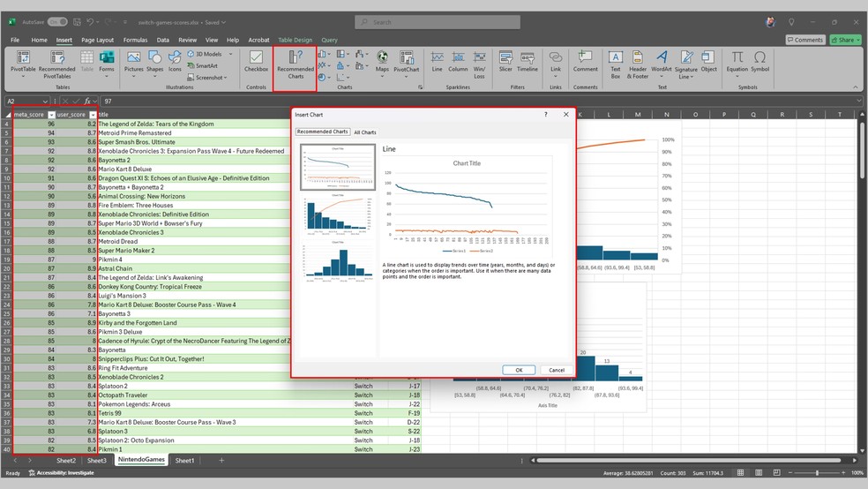Switch to the Sheet2 worksheet tab
868x489 pixels.
[x=66, y=461]
